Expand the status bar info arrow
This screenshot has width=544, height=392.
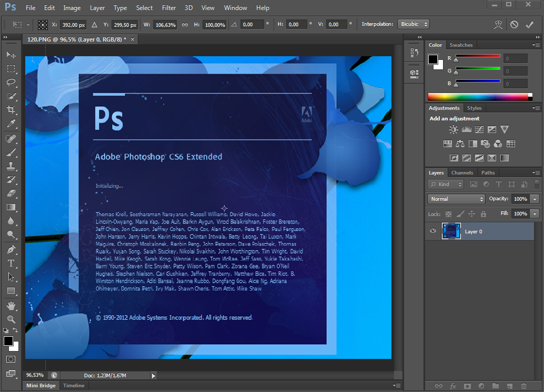[x=153, y=375]
